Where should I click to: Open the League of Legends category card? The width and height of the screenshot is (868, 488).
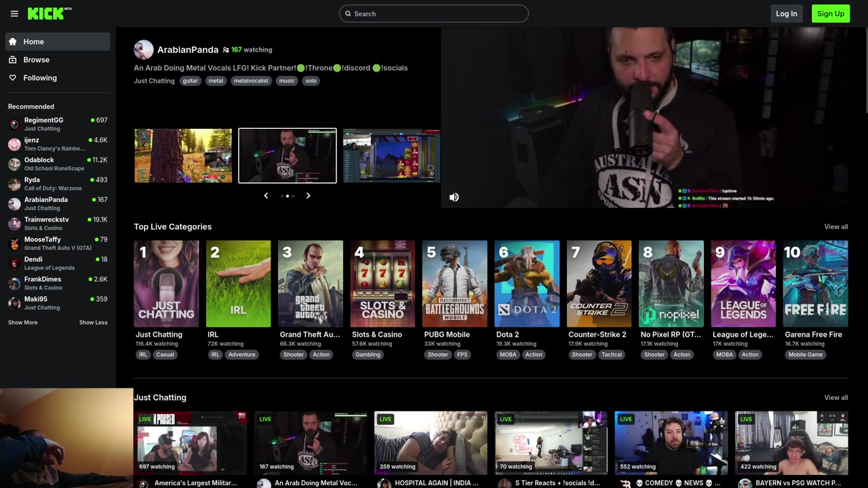(x=744, y=284)
